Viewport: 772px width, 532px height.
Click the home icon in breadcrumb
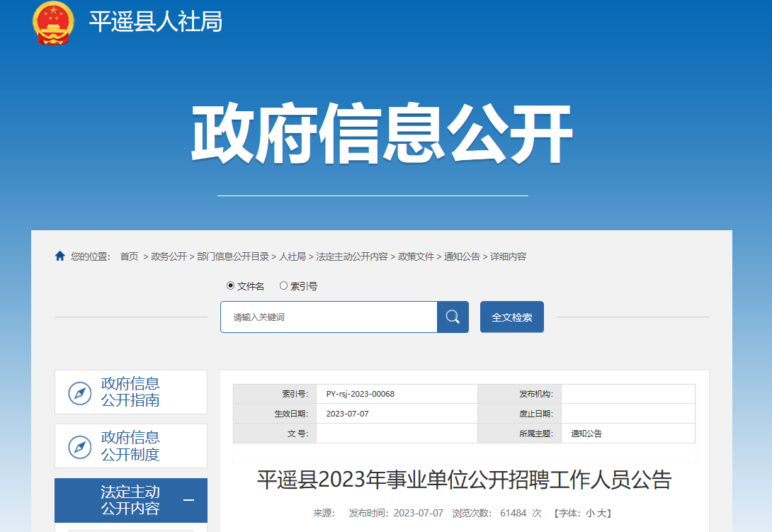click(x=60, y=256)
